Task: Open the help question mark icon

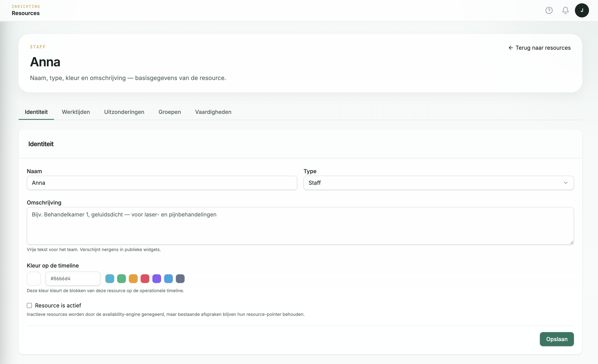Action: pos(549,10)
